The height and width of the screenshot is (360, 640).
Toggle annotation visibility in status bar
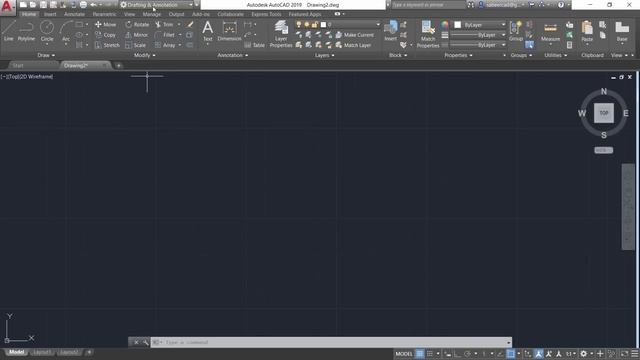tap(538, 353)
